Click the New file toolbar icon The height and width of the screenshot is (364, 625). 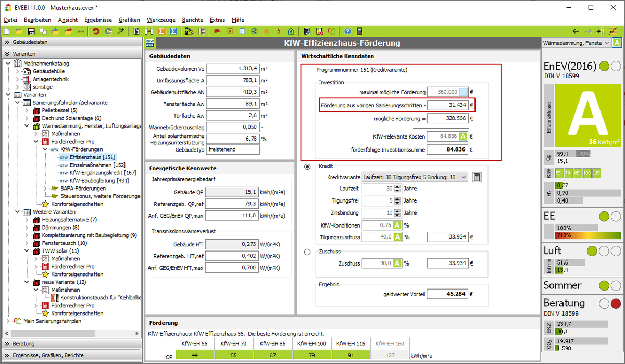(x=7, y=31)
